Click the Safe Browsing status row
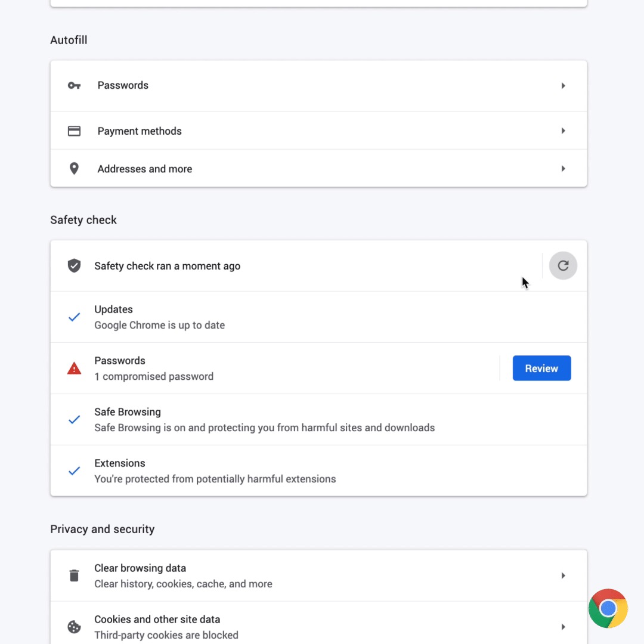 (264, 420)
